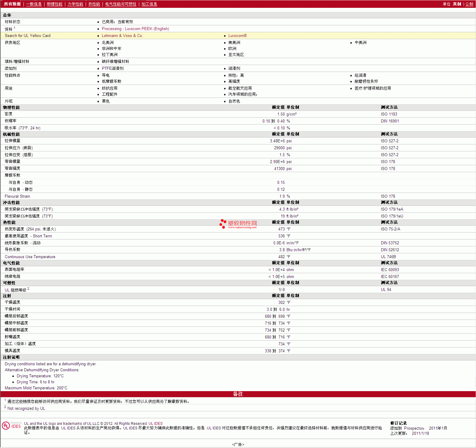Click ISO 178 in the Flexural Strain row
This screenshot has width=476, height=448.
click(388, 196)
